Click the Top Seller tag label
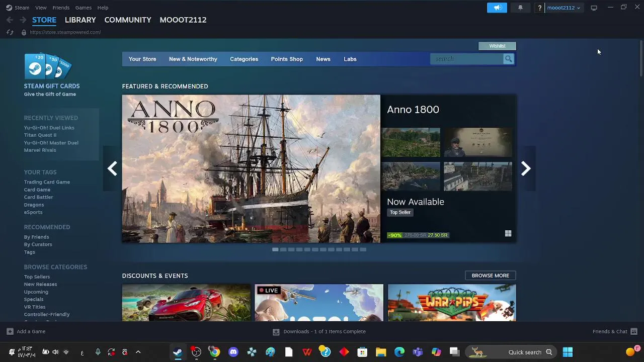Screen dimensions: 644x362 (400, 212)
